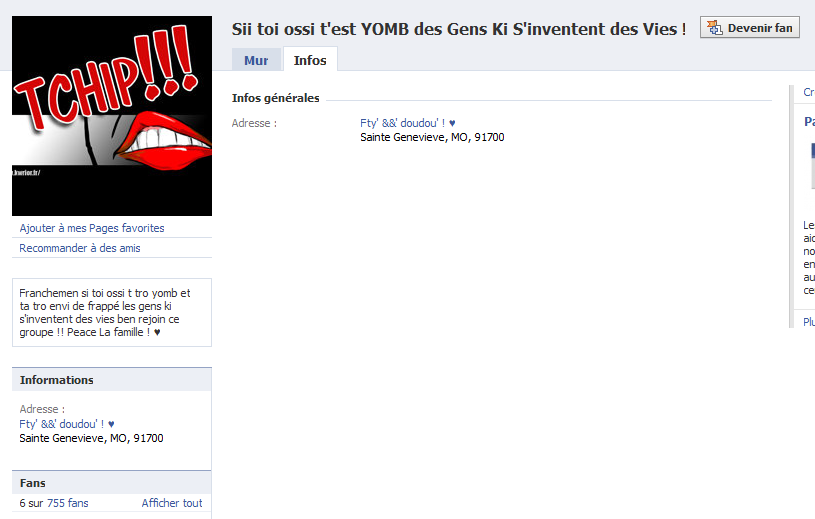Select the Infos tab

click(310, 60)
